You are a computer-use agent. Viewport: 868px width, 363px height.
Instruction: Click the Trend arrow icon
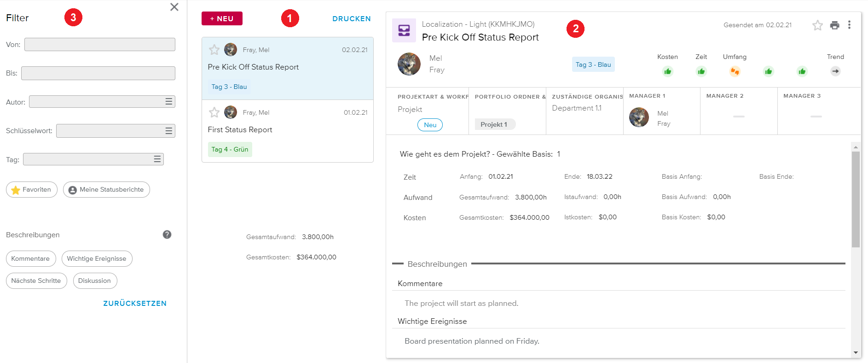pyautogui.click(x=835, y=71)
